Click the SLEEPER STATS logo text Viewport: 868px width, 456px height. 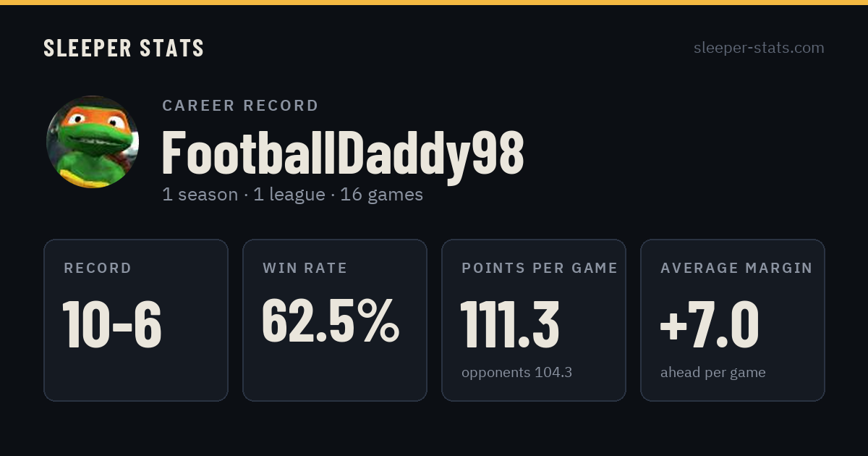(x=124, y=48)
